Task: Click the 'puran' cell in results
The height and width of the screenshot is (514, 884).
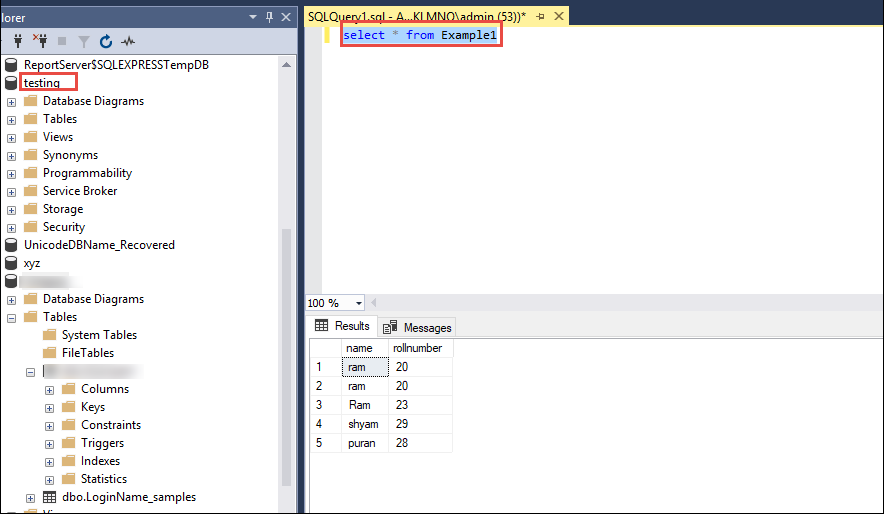Action: click(x=365, y=443)
